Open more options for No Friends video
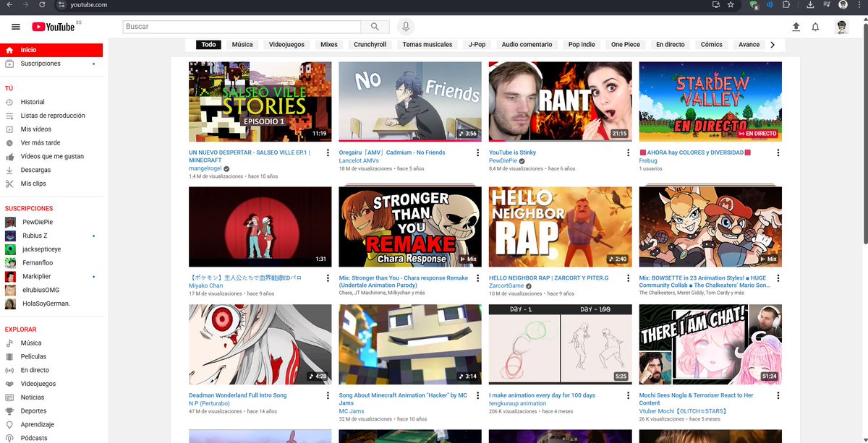868x443 pixels. pyautogui.click(x=477, y=153)
